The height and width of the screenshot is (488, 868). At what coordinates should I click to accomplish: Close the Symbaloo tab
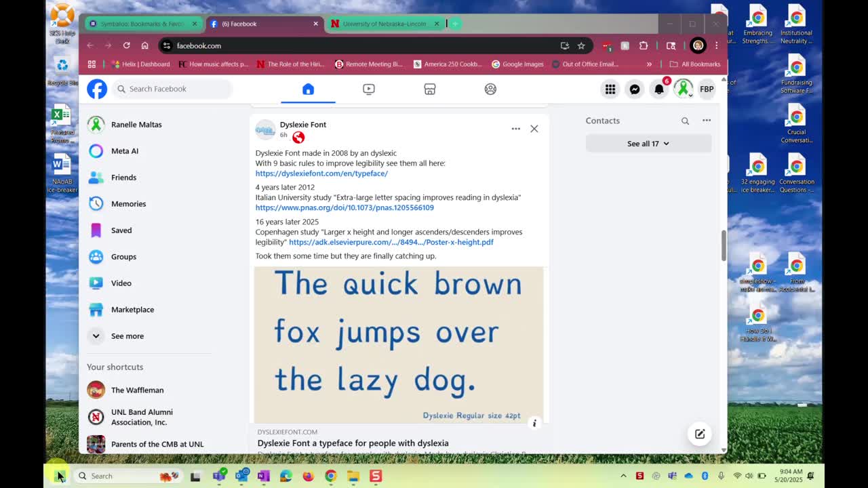[195, 24]
